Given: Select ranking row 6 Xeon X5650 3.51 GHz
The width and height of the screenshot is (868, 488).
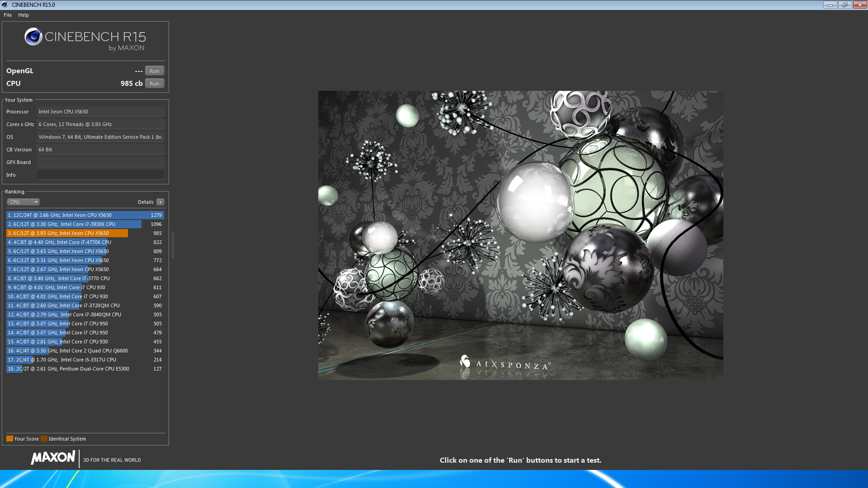Looking at the screenshot, I should [x=85, y=260].
